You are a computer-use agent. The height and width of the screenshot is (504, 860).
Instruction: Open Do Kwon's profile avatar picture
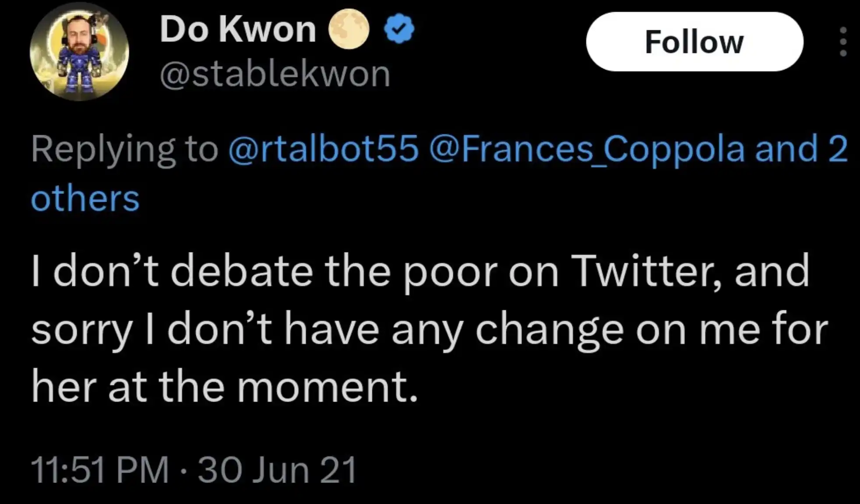pyautogui.click(x=79, y=52)
